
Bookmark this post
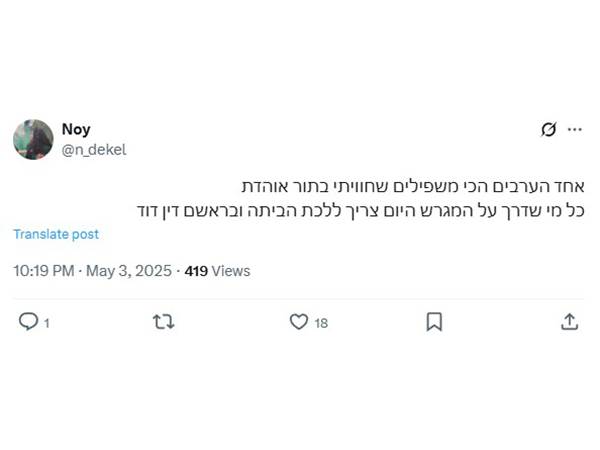point(434,322)
